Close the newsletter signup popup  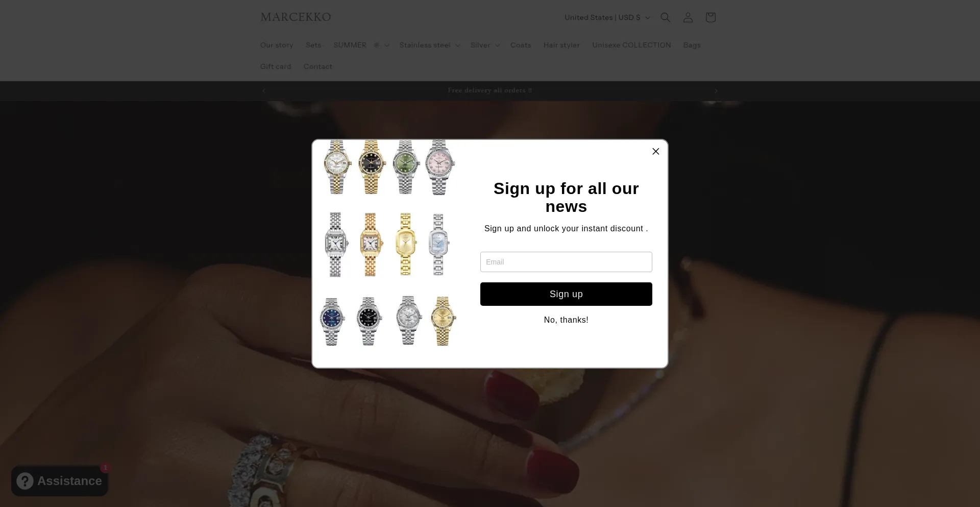coord(656,151)
